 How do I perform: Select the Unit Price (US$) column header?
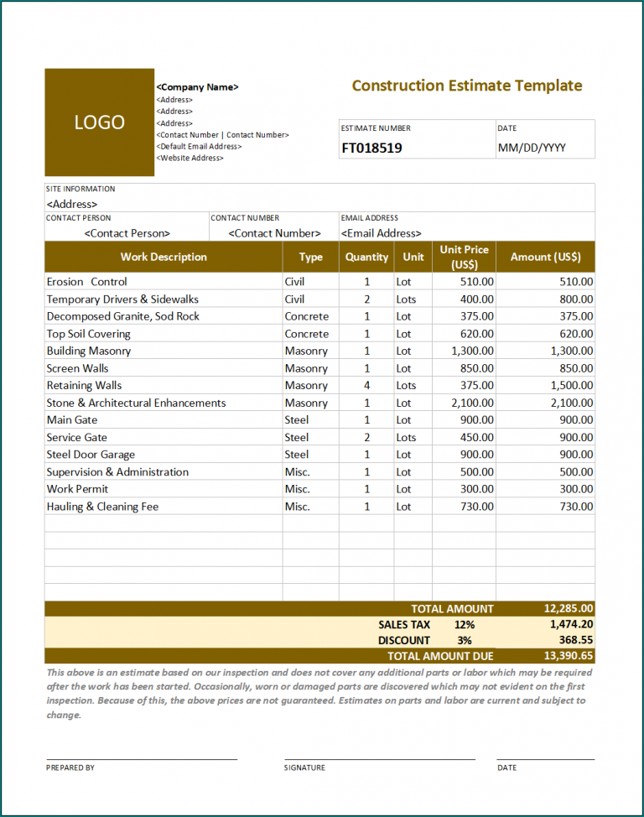pyautogui.click(x=464, y=257)
